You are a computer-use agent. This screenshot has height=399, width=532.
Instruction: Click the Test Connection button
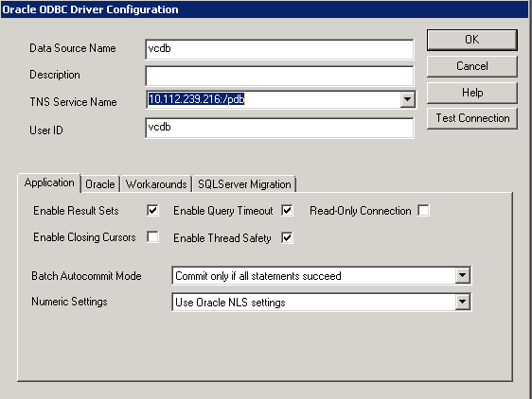click(472, 118)
